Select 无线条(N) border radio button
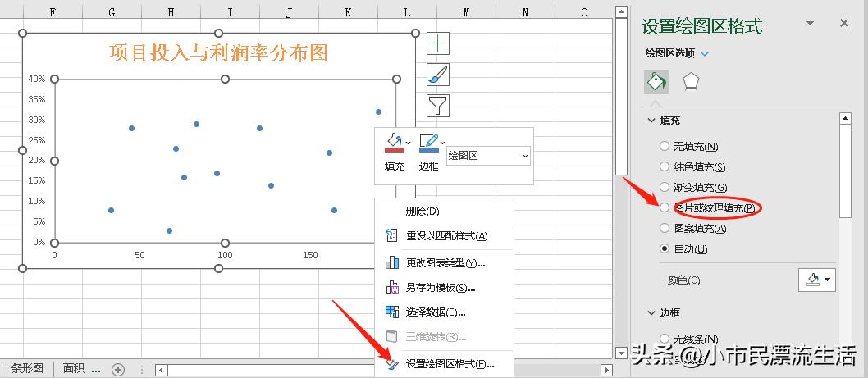 tap(665, 338)
